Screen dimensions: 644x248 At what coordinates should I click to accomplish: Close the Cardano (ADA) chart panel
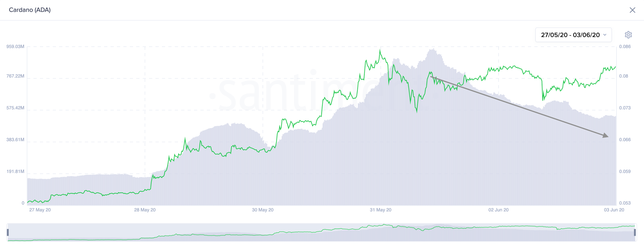click(632, 10)
